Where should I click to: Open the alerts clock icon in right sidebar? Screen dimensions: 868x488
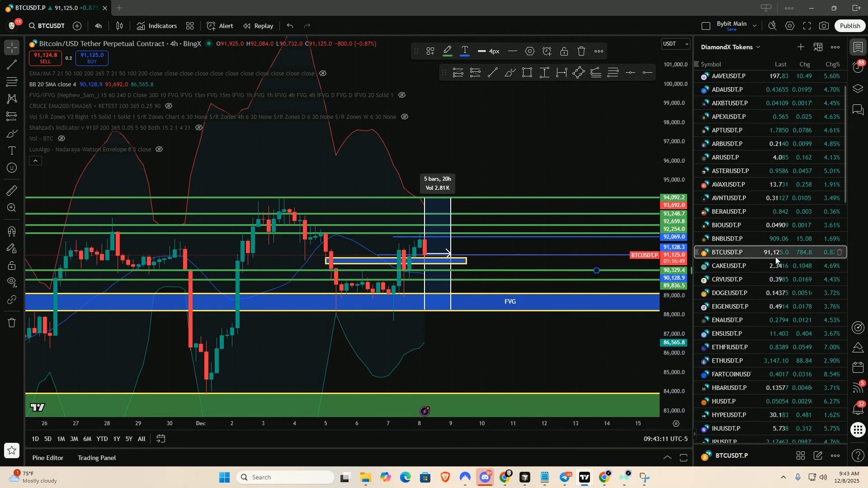pos(858,67)
